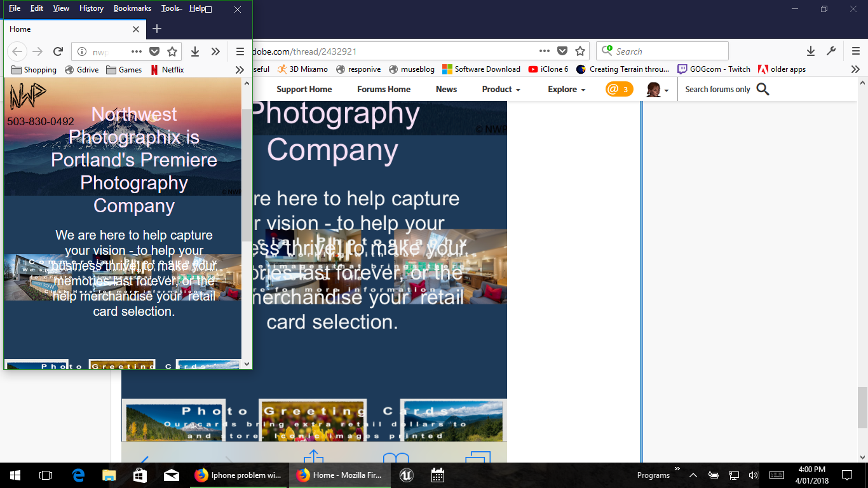Viewport: 868px width, 488px height.
Task: Open the History menu
Action: tap(92, 8)
